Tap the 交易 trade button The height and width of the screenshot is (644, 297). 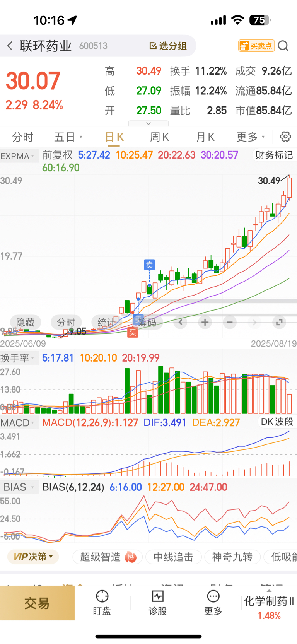pyautogui.click(x=37, y=603)
